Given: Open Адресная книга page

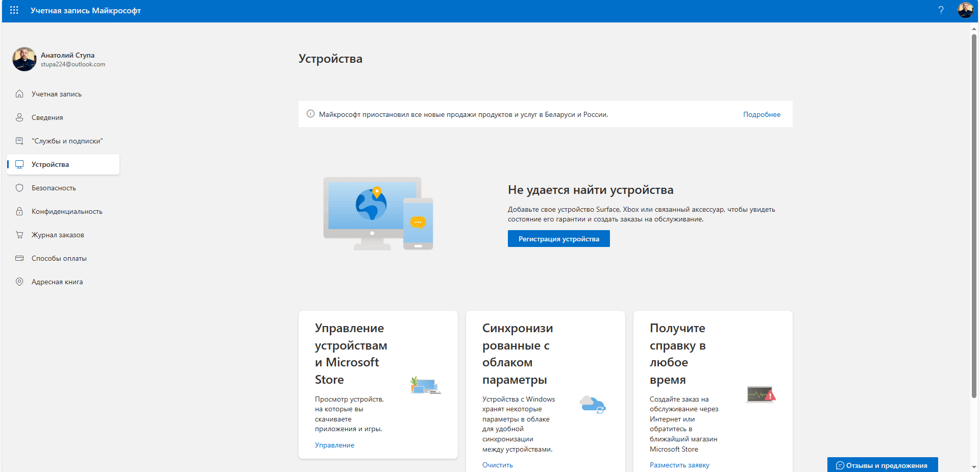Looking at the screenshot, I should pos(63,282).
